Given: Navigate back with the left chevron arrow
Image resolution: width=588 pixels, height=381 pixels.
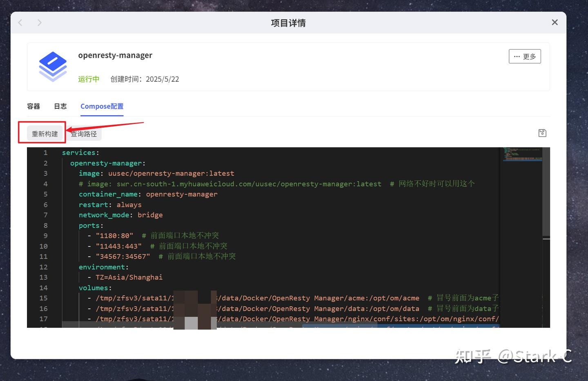Looking at the screenshot, I should click(20, 22).
